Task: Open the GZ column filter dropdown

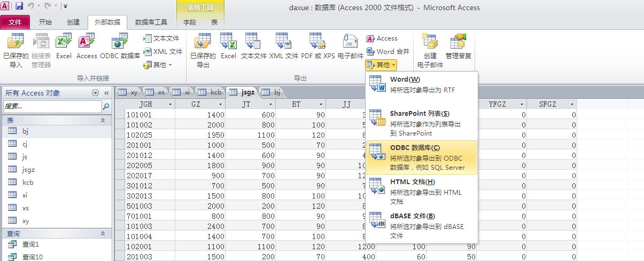Action: tap(221, 105)
